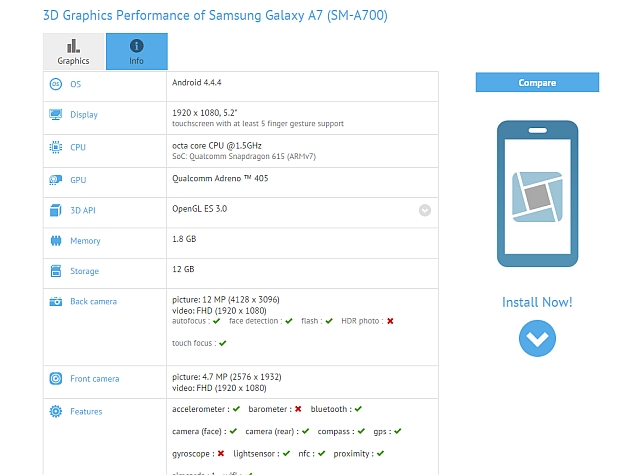Click the phone illustration thumbnail

tap(537, 194)
